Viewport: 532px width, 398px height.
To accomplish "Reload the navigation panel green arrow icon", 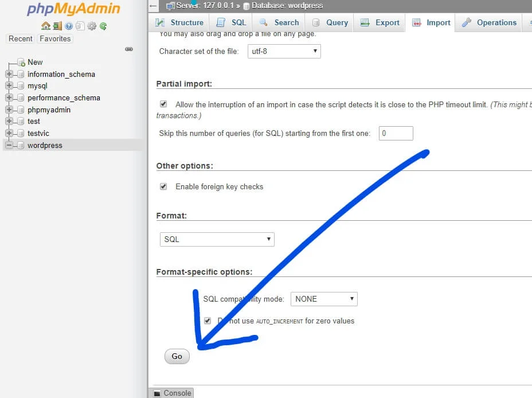I will tap(103, 26).
